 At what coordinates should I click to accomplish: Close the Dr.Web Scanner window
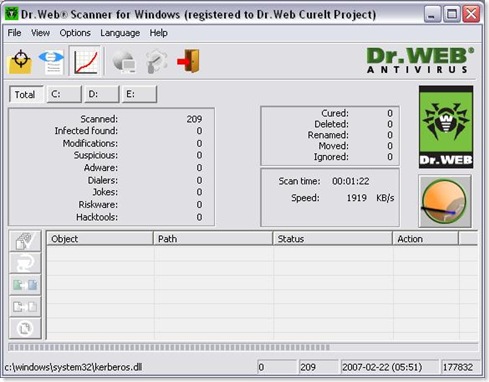click(471, 14)
